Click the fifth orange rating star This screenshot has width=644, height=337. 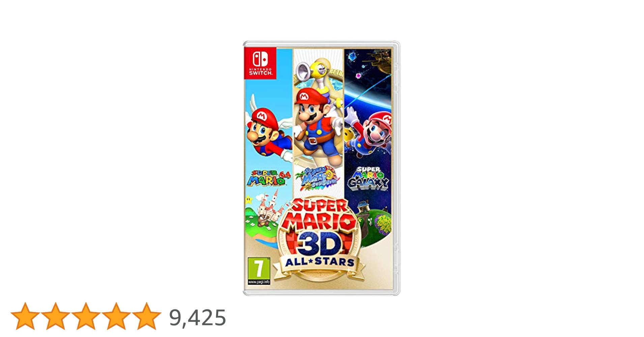146,316
